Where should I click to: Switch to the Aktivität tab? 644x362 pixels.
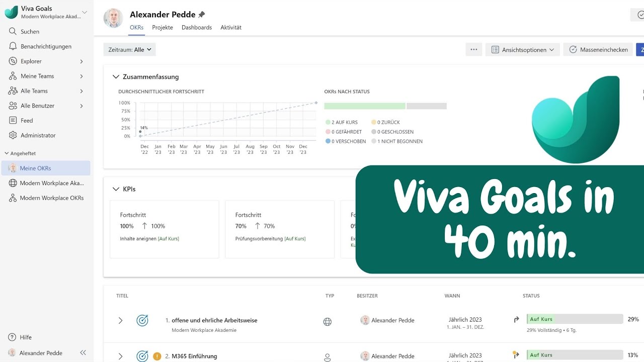pos(231,28)
